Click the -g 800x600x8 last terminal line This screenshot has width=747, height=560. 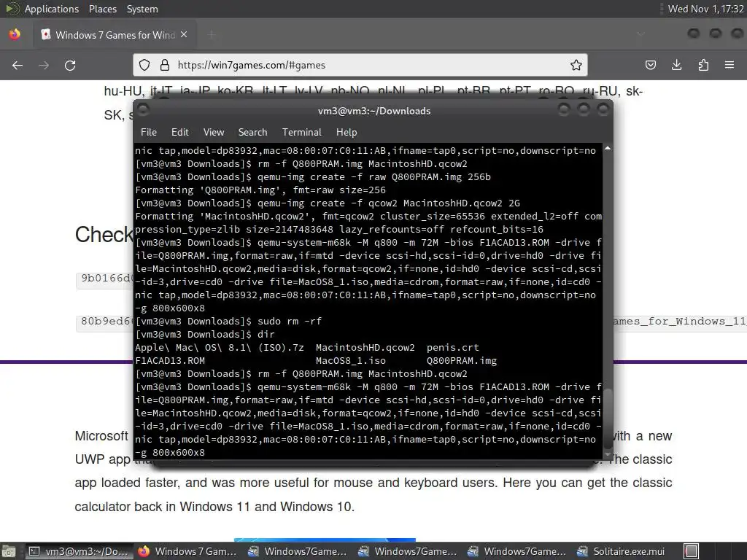click(x=170, y=453)
